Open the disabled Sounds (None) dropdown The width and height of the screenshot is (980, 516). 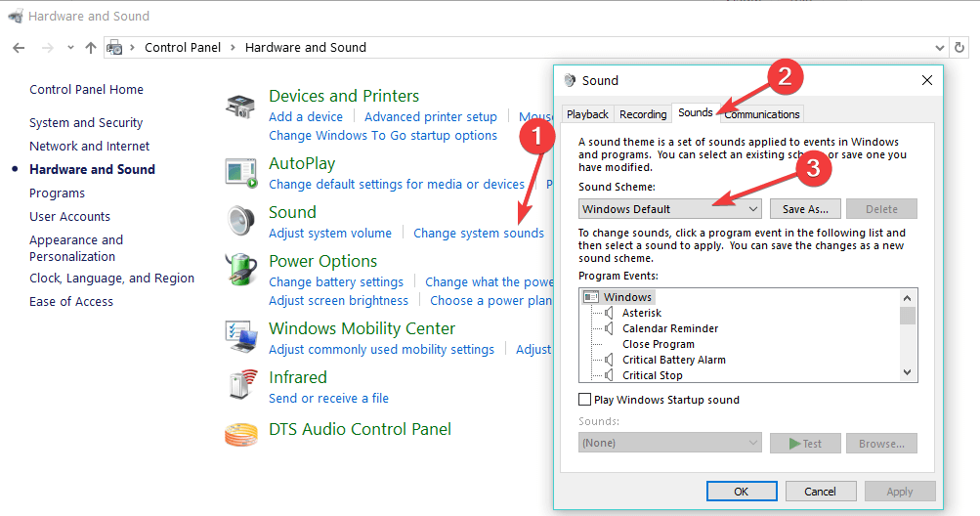point(669,443)
